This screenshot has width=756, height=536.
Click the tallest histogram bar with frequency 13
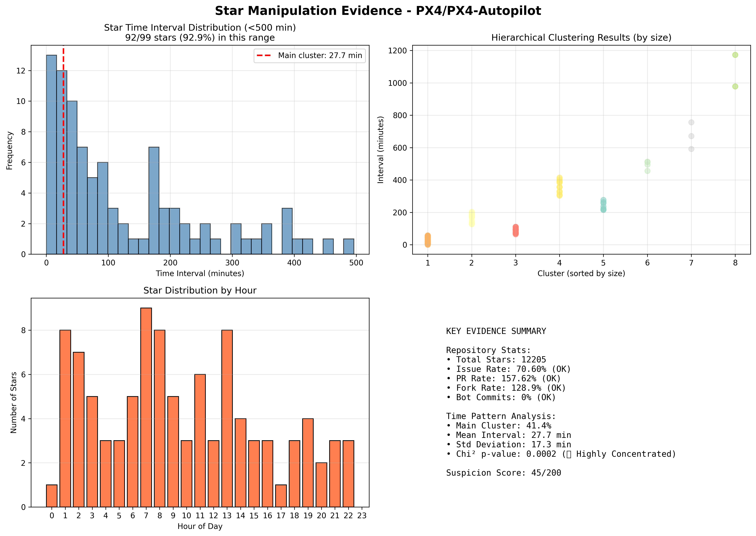pos(51,155)
